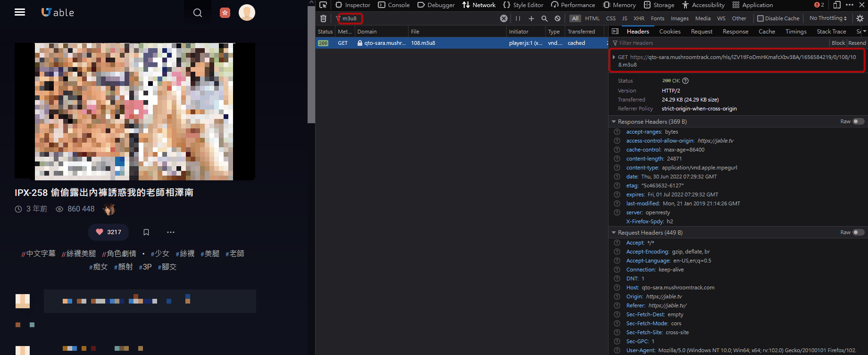Viewport: 868px width, 355px height.
Task: Pause network request recording
Action: coord(518,18)
